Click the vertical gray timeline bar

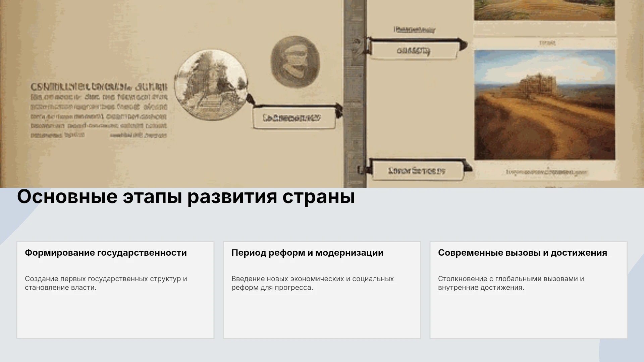click(355, 94)
